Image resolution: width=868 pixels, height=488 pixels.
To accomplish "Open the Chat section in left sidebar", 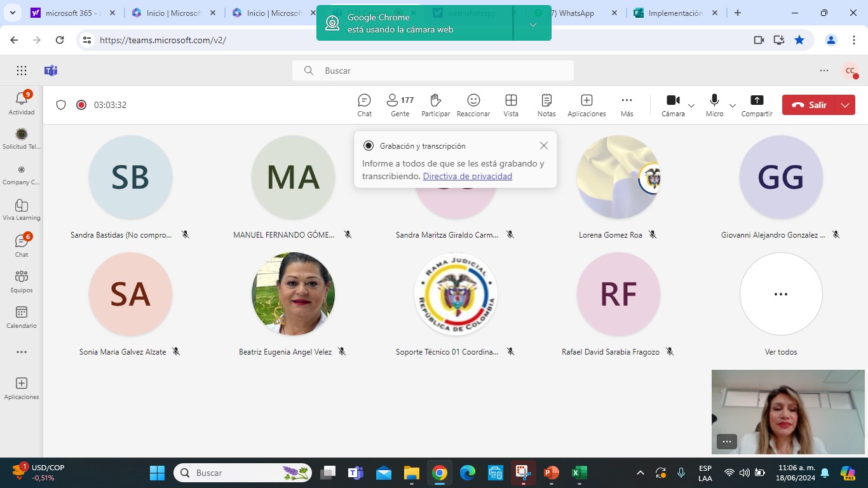I will 22,245.
